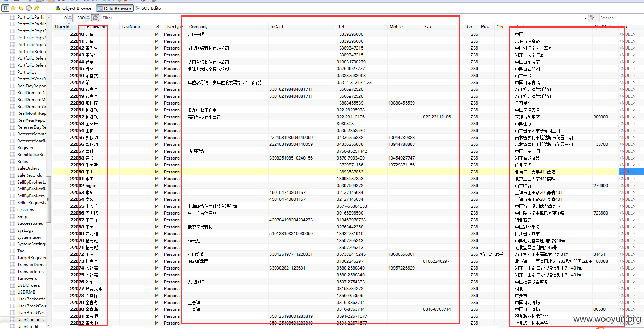Sort by the IdCard column header
644x329 pixels.
[x=302, y=27]
